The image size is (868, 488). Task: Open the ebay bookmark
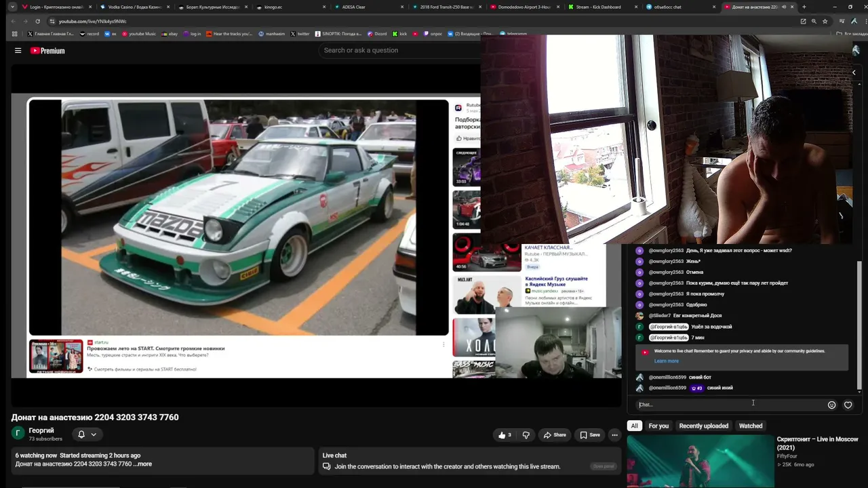169,33
